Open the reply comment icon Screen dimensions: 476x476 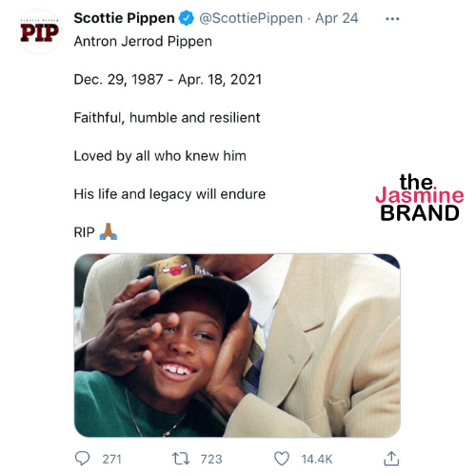coord(82,459)
